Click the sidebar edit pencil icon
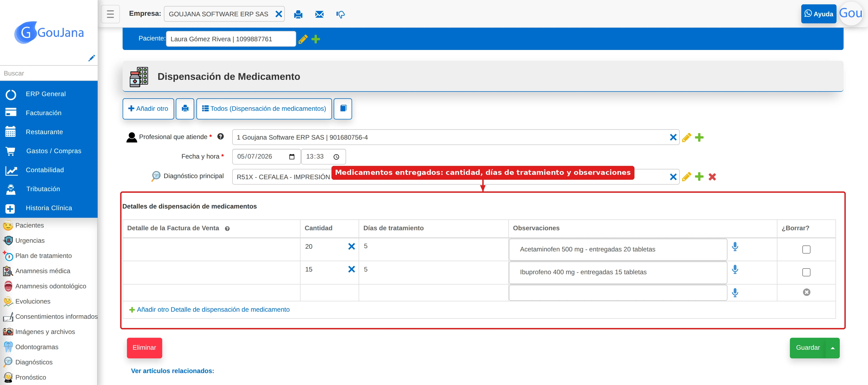868x385 pixels. pos(91,58)
